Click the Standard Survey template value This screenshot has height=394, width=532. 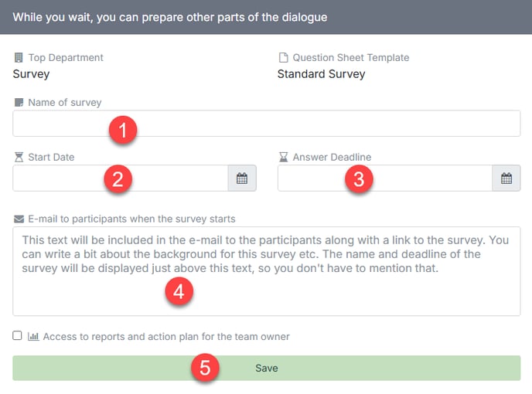(x=322, y=74)
